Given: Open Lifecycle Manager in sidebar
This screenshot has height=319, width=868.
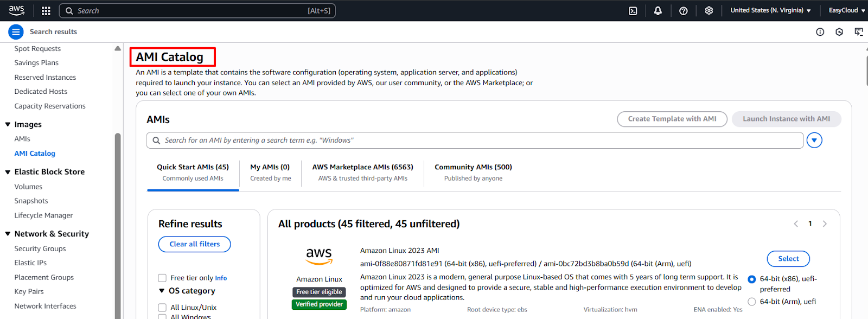Looking at the screenshot, I should point(43,215).
